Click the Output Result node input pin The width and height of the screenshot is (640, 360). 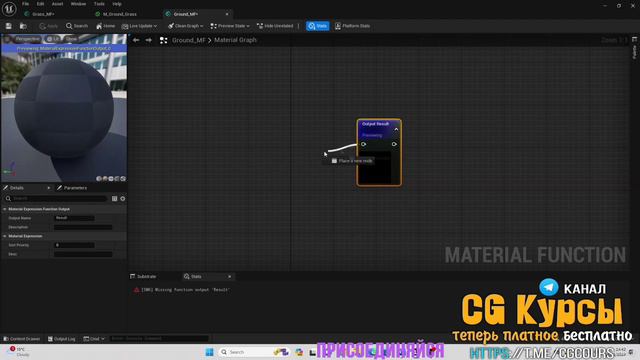[x=363, y=144]
